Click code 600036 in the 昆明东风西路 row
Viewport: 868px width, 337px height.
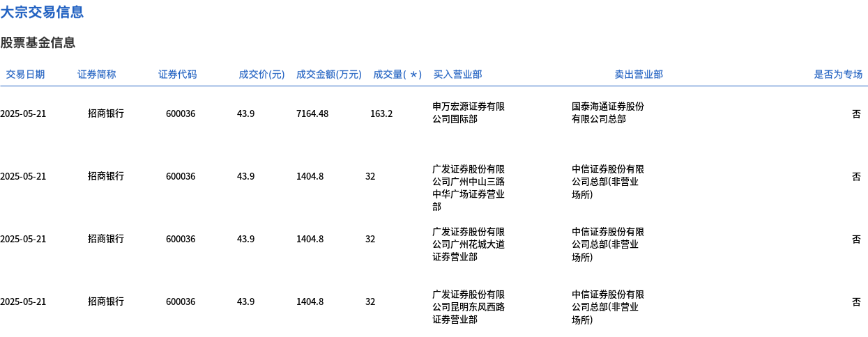point(181,301)
